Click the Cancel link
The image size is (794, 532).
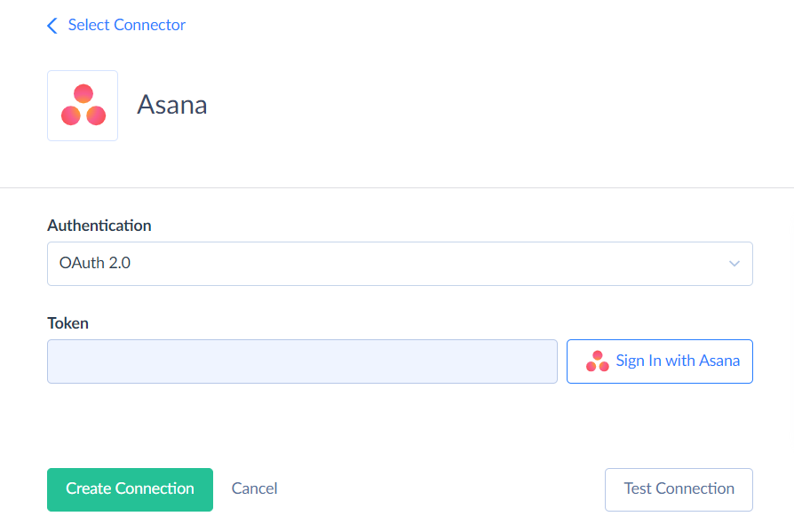point(254,488)
